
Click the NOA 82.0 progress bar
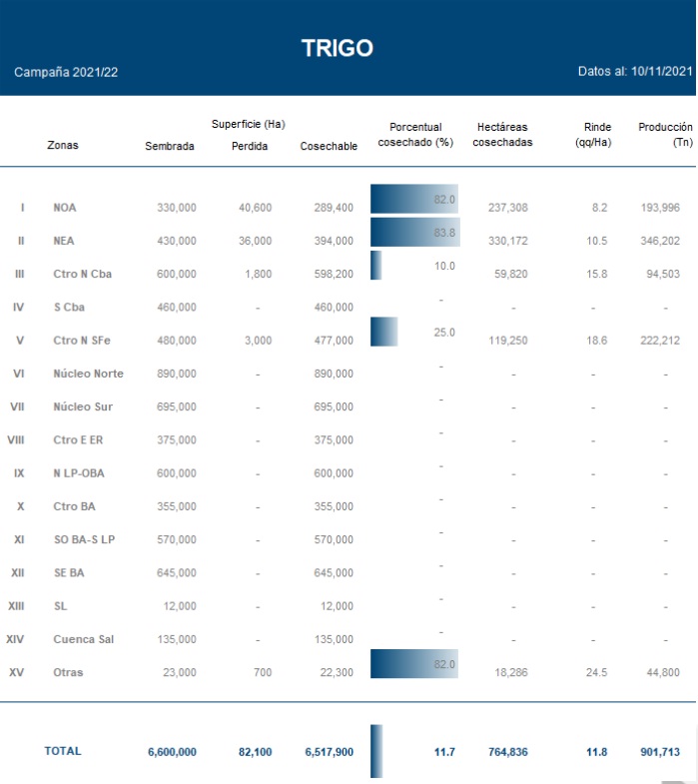[413, 199]
